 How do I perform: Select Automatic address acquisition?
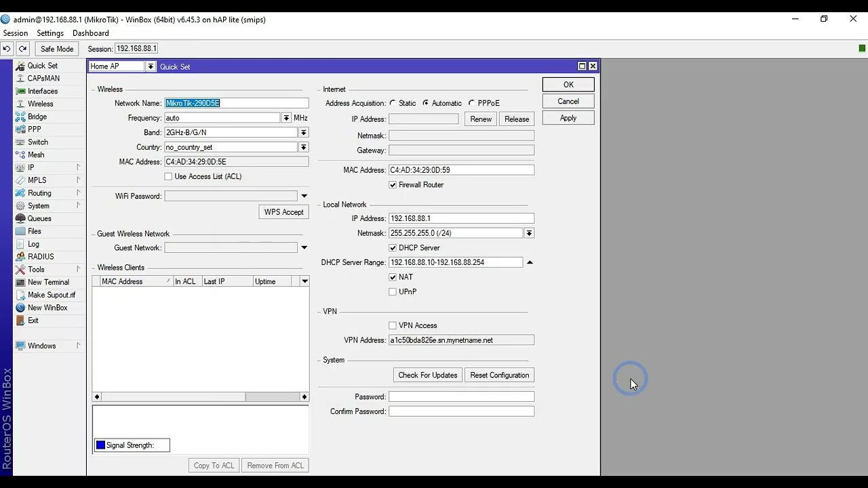(425, 103)
